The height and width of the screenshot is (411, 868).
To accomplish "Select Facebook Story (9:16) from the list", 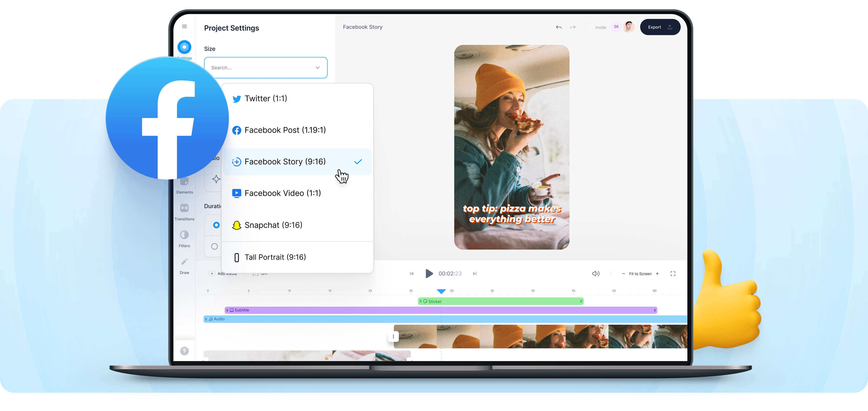I will click(x=285, y=162).
